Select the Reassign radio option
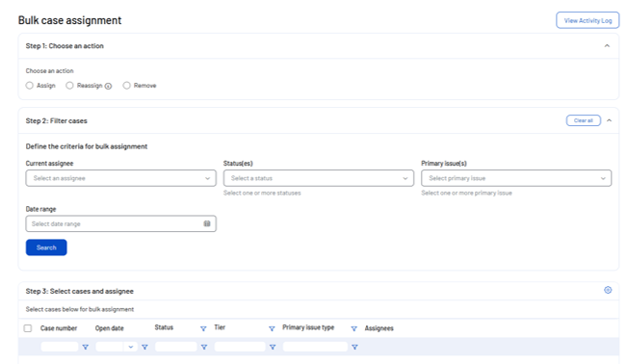 click(69, 86)
